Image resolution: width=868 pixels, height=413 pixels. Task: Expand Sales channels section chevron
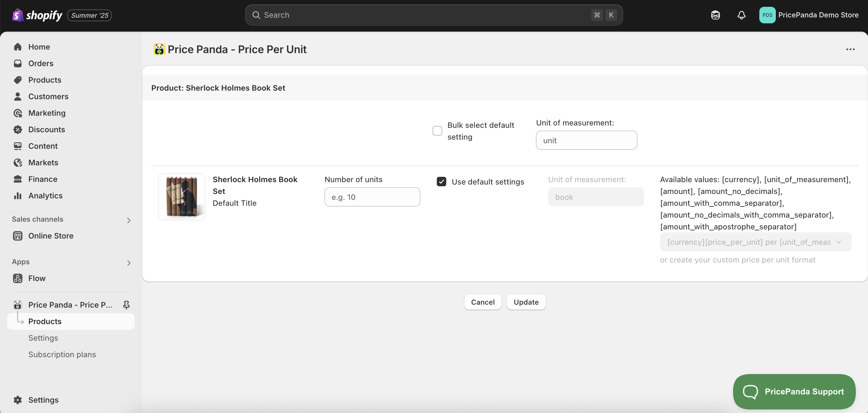pos(129,220)
